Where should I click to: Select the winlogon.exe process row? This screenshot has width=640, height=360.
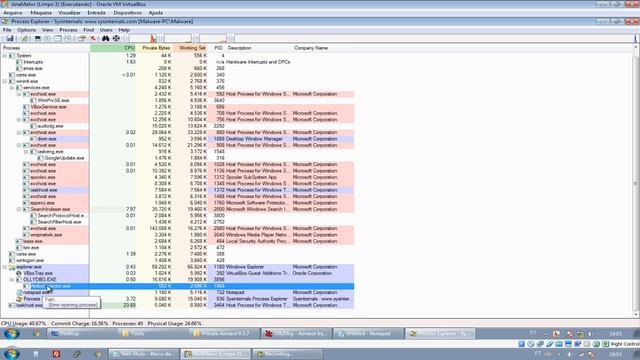[177, 260]
